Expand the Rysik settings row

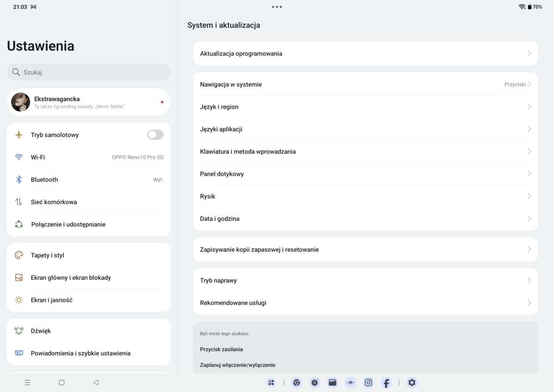coord(365,196)
